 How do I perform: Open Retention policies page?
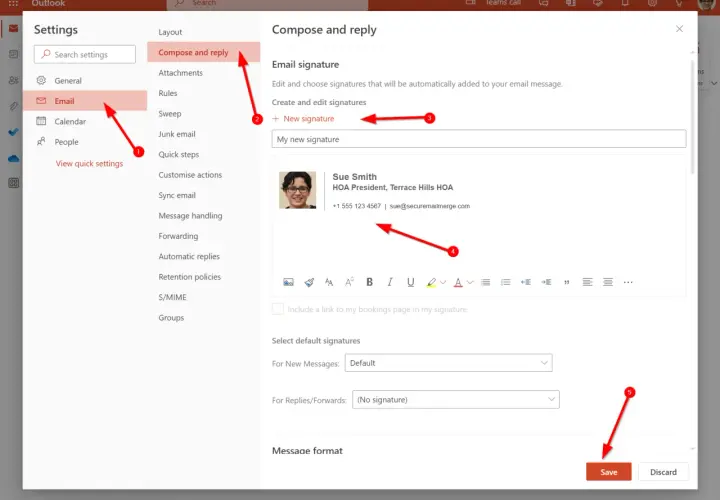pos(203,277)
